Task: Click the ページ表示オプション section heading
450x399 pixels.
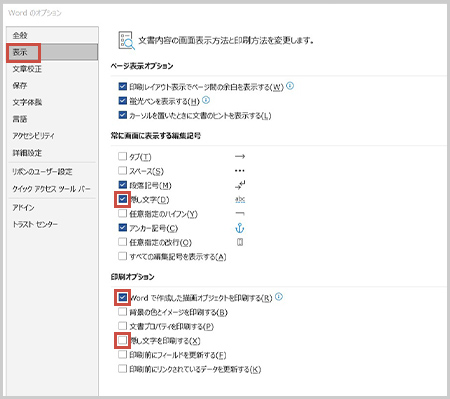Action: point(142,66)
